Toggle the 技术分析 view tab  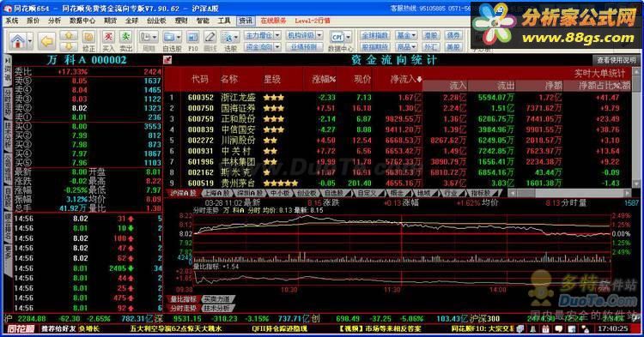(x=218, y=309)
